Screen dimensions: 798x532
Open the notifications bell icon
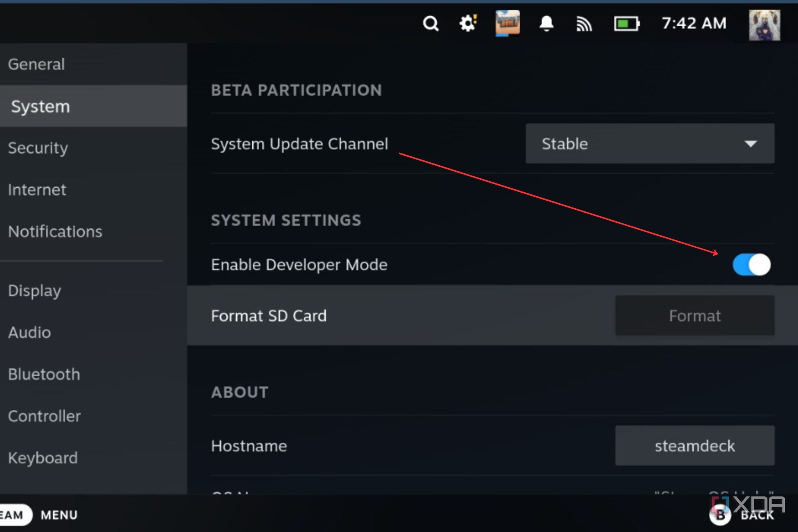546,24
